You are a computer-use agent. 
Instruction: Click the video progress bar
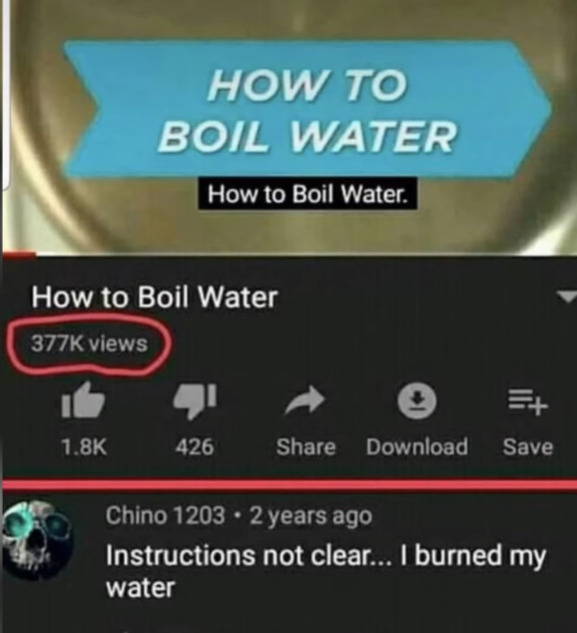coord(288,254)
